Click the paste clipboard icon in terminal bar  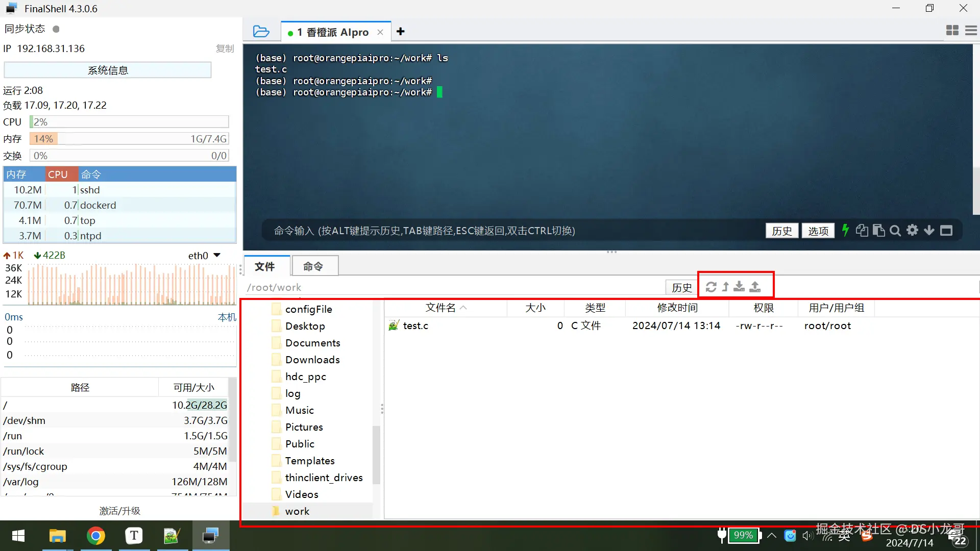tap(878, 231)
